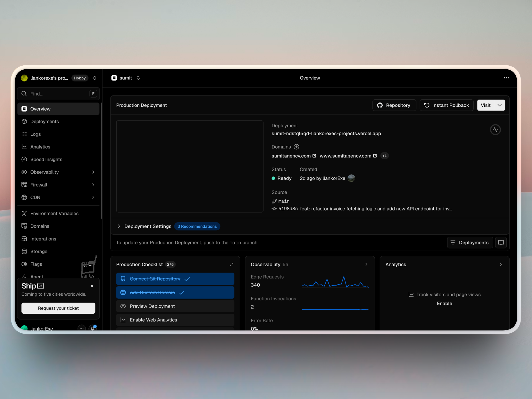Click the Ready status text
532x399 pixels.
pyautogui.click(x=285, y=178)
